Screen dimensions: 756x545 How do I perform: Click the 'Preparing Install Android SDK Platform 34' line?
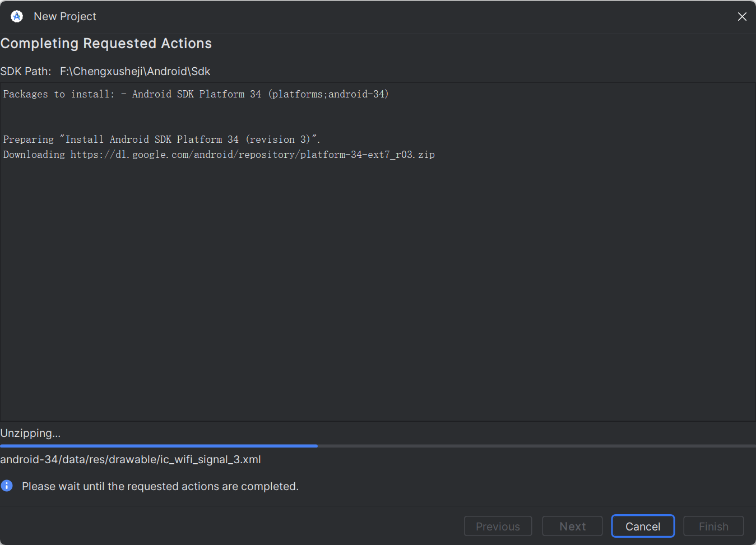tap(161, 139)
